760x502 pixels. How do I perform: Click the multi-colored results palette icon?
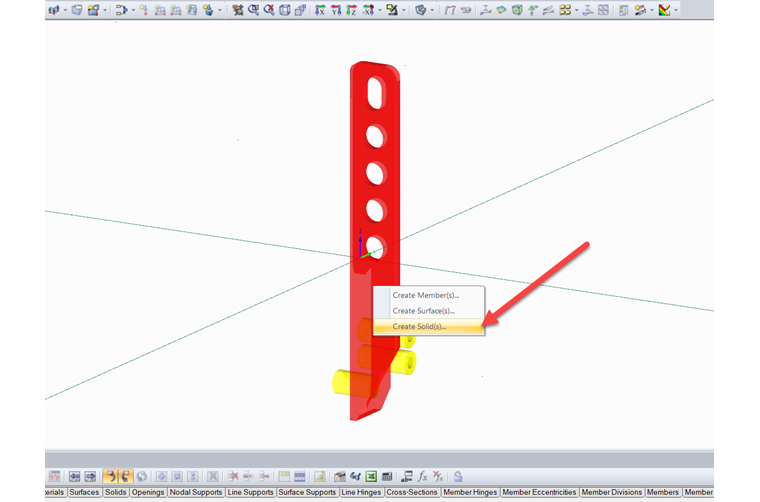tap(665, 10)
